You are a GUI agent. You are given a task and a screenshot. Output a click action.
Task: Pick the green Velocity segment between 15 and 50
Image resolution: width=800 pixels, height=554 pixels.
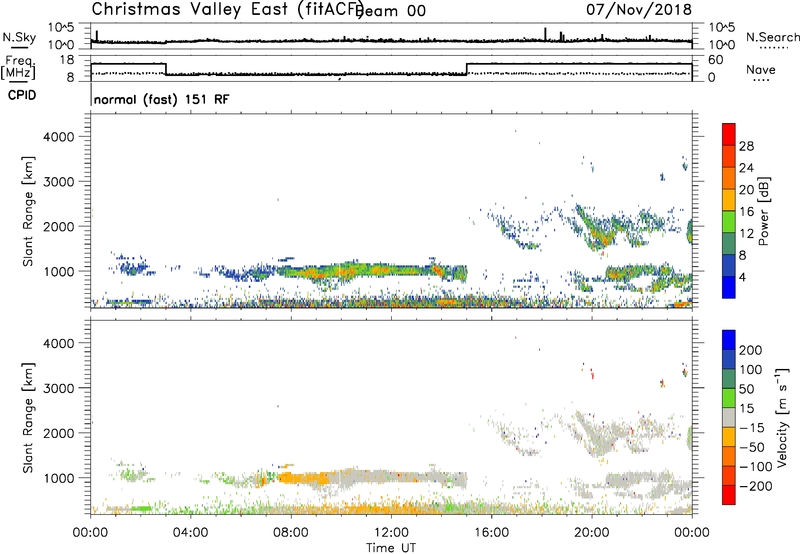tap(729, 398)
